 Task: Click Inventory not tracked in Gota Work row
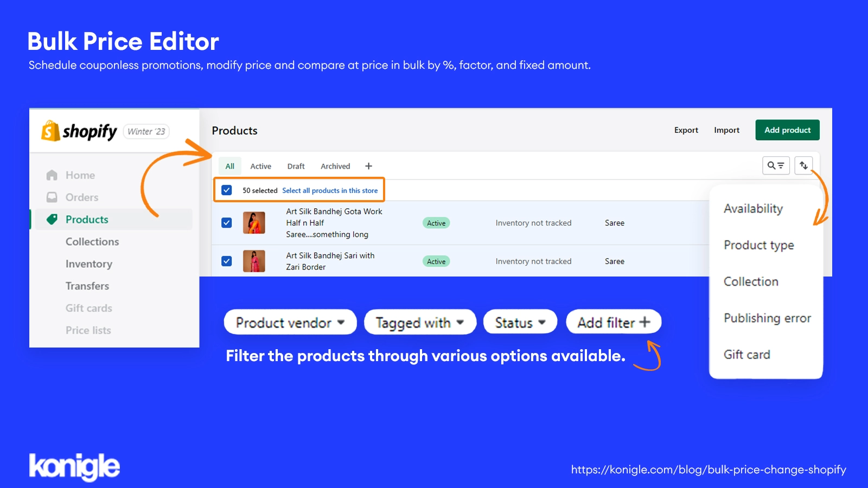(x=533, y=223)
